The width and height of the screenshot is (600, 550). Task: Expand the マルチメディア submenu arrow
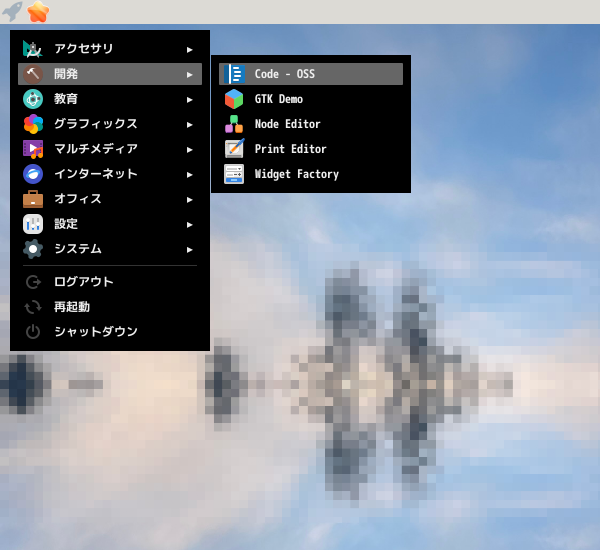point(189,150)
